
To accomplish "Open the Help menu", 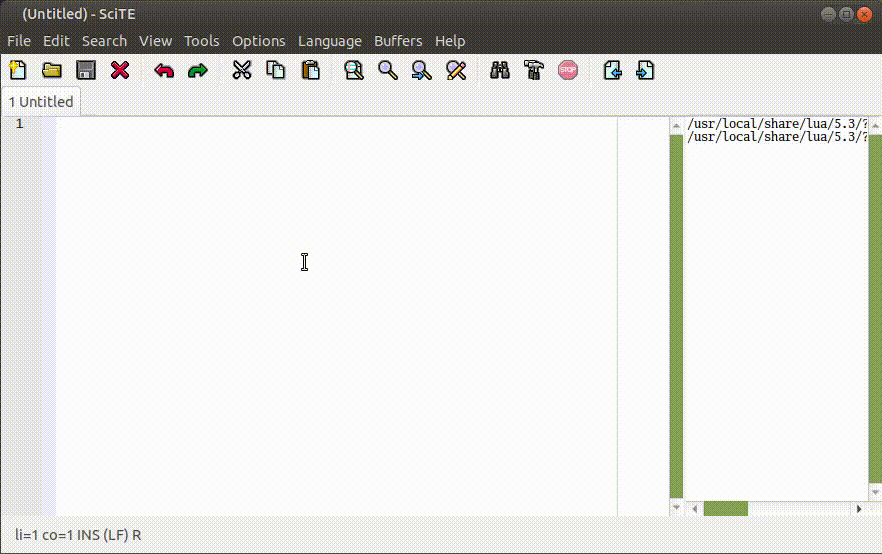I will (x=450, y=41).
